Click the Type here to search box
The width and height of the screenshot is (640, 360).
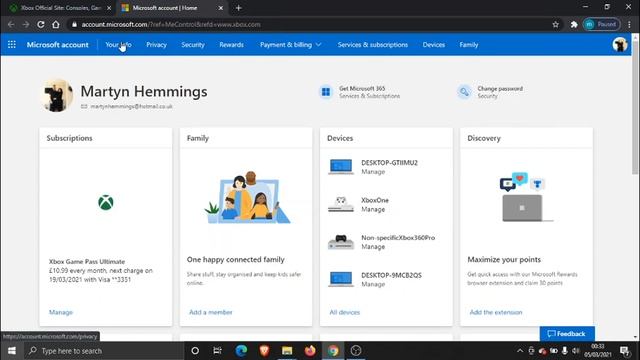click(104, 351)
